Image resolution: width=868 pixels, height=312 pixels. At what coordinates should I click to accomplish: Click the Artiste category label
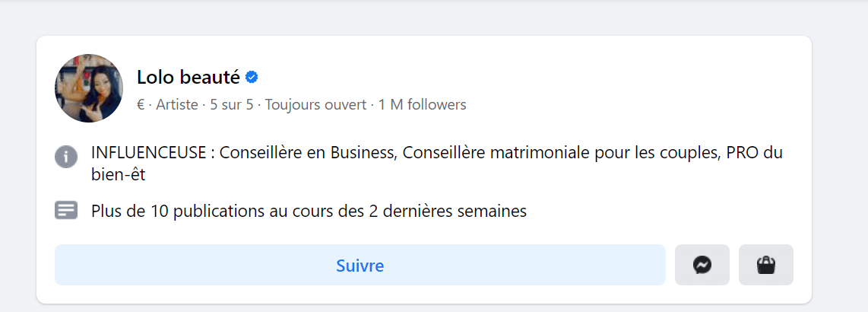(177, 104)
